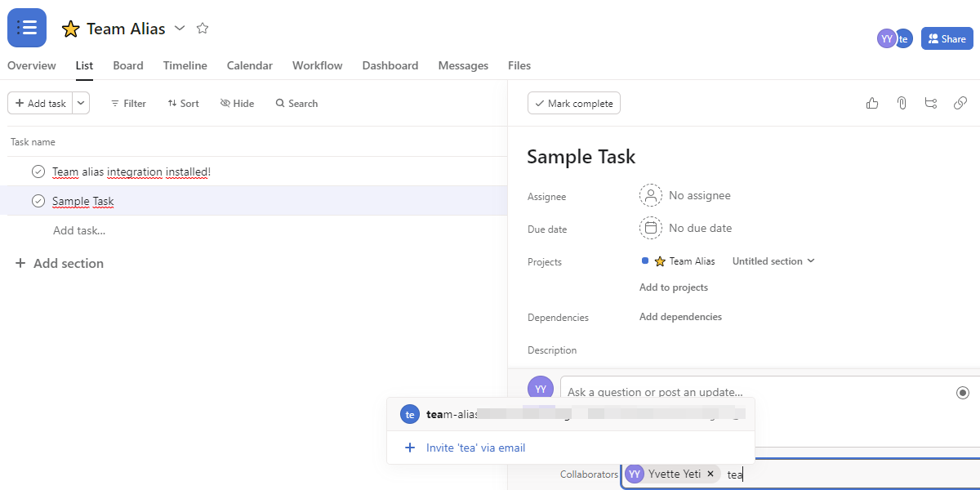This screenshot has width=980, height=490.
Task: Select 'Team alias integration installed!' task row text
Action: coord(131,171)
